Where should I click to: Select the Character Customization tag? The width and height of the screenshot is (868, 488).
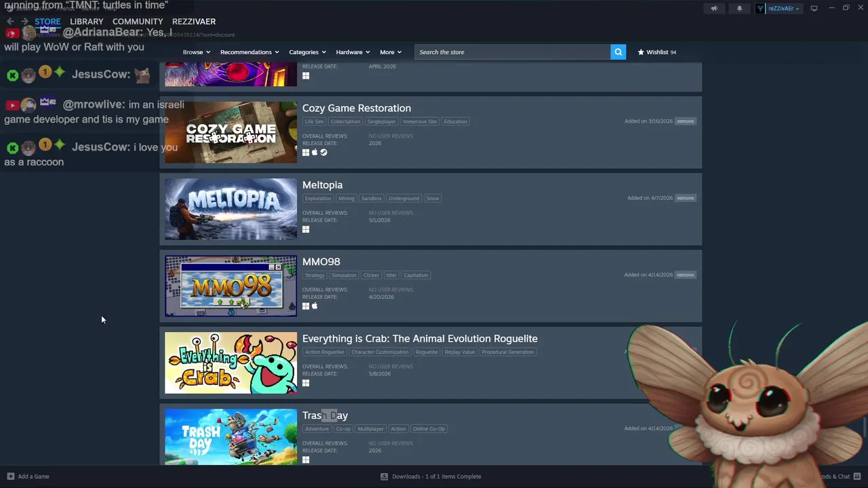[380, 352]
